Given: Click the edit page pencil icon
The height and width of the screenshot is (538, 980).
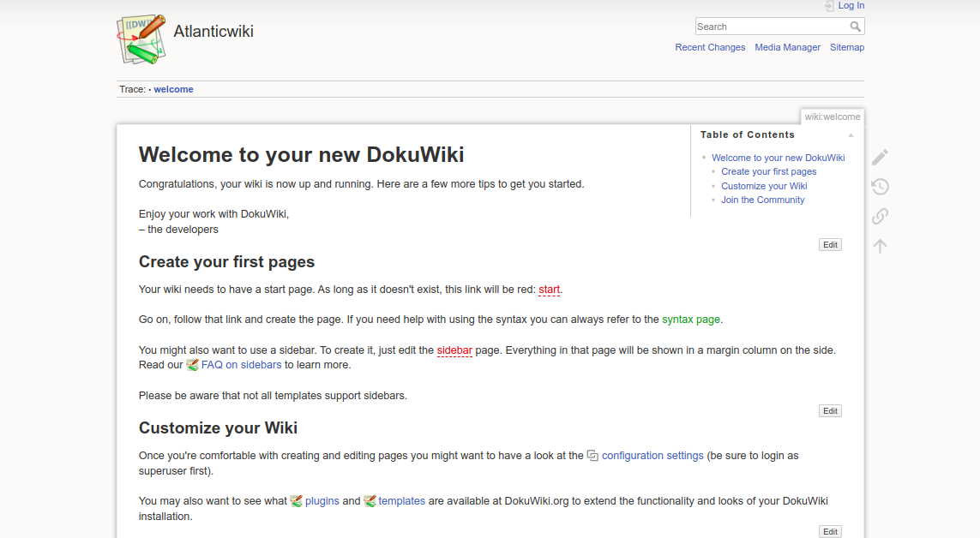Looking at the screenshot, I should click(880, 158).
